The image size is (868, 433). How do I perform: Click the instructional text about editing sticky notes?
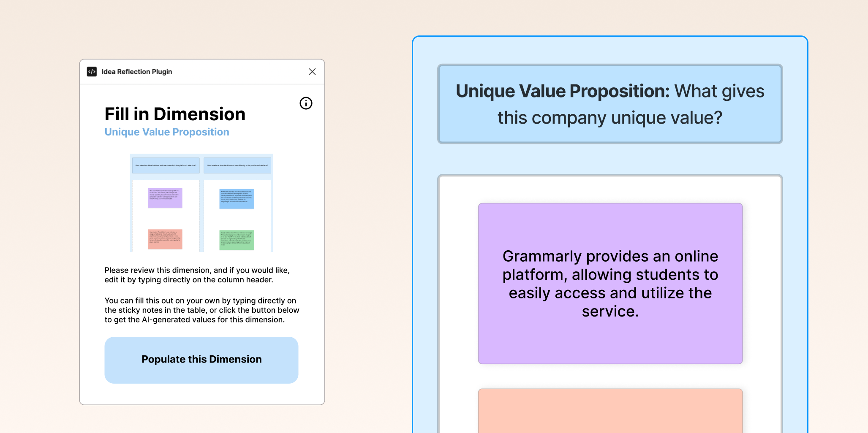point(201,310)
